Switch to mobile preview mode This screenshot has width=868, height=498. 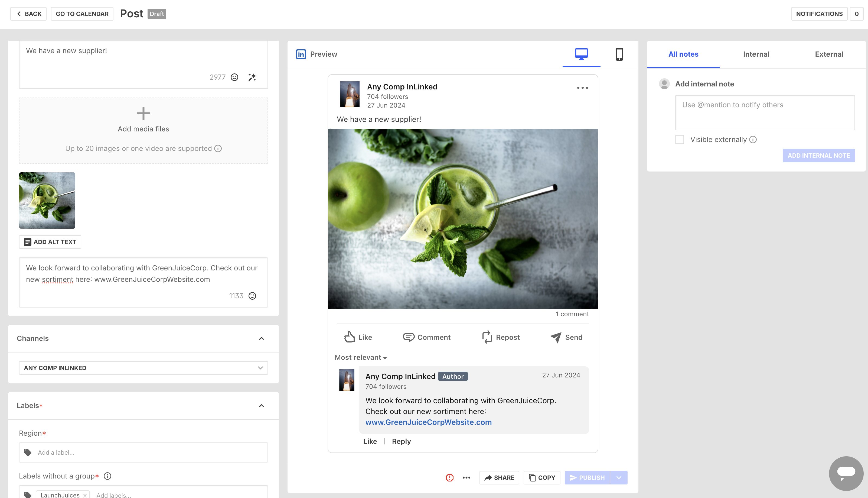pyautogui.click(x=619, y=54)
